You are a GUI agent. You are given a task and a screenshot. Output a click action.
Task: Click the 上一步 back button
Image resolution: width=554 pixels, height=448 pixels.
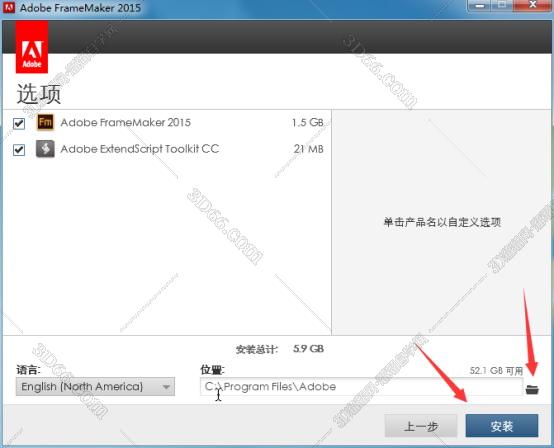421,426
